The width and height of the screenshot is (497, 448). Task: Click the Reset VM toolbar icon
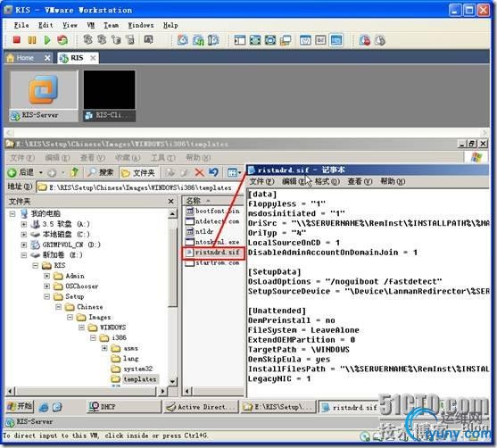point(62,40)
